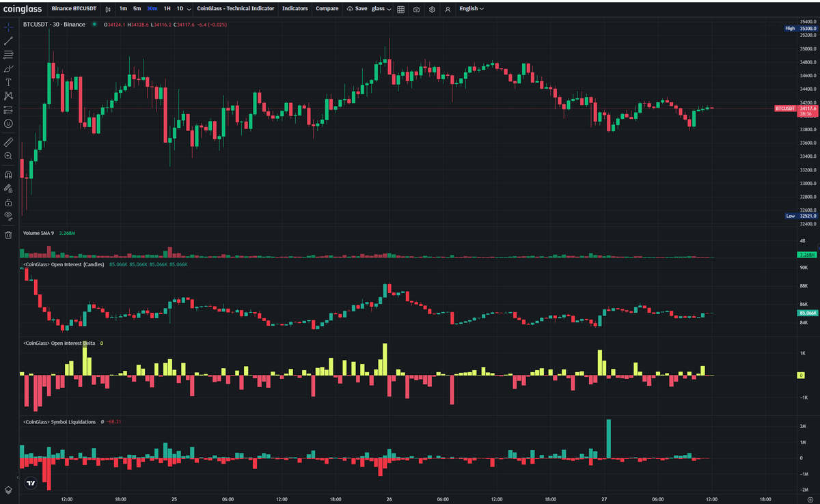Select the Symbol Liquidations indicator legend
820x504 pixels.
click(59, 422)
